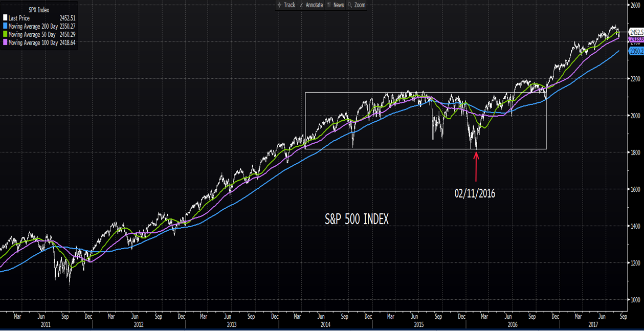The height and width of the screenshot is (331, 644).
Task: Select the Moving Average 50 Day label
Action: [32, 34]
